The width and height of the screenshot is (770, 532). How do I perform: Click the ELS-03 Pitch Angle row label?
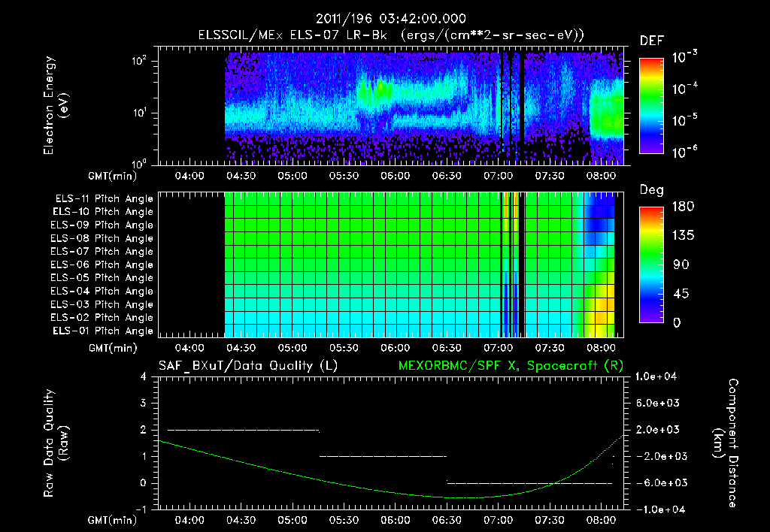[102, 304]
